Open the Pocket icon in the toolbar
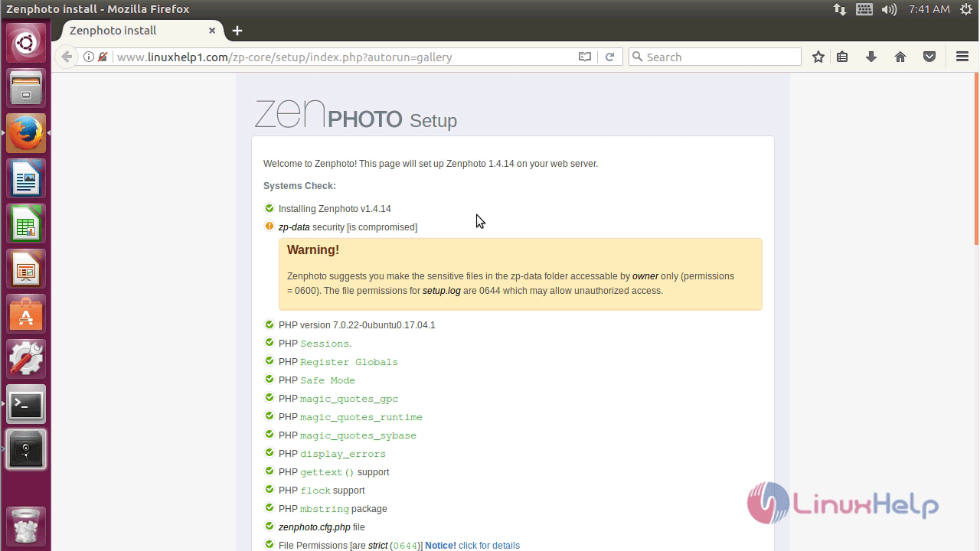 point(929,57)
